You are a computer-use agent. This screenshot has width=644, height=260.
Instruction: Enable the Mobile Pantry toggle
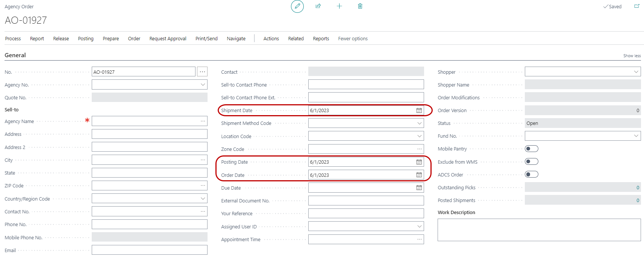(531, 149)
